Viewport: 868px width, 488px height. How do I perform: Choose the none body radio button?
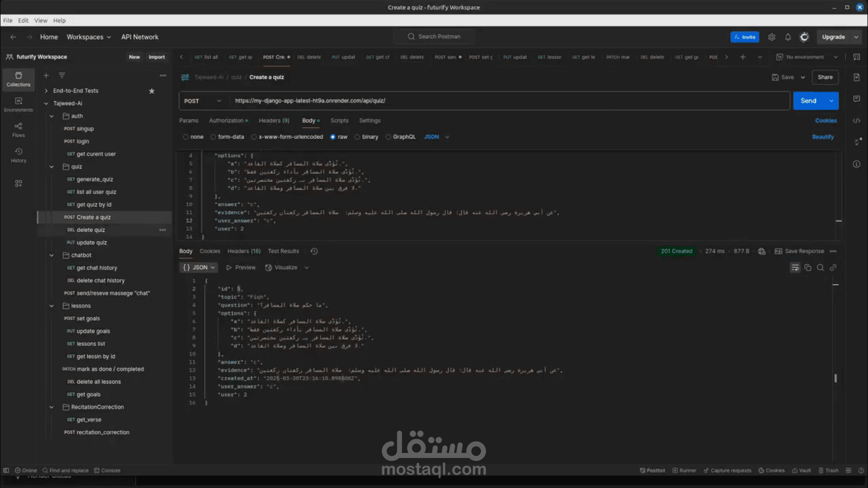point(186,137)
